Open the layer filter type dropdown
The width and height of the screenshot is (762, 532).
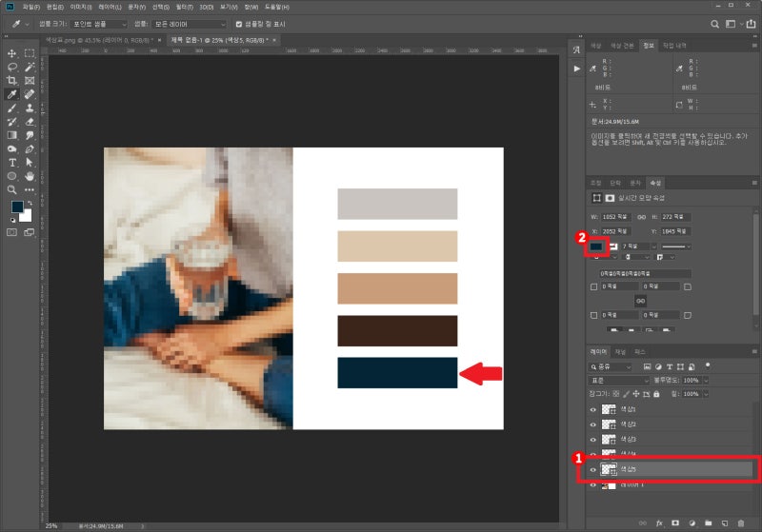(611, 367)
